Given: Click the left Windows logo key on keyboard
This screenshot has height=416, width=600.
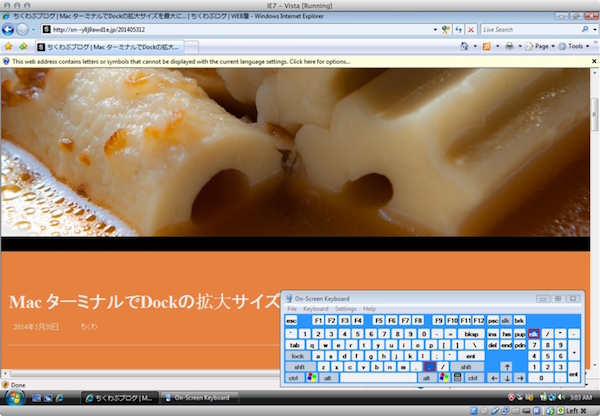Looking at the screenshot, I should (311, 378).
